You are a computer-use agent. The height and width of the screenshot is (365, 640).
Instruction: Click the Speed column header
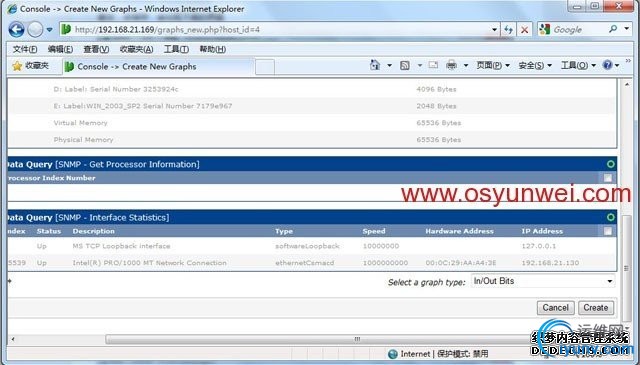tap(374, 231)
